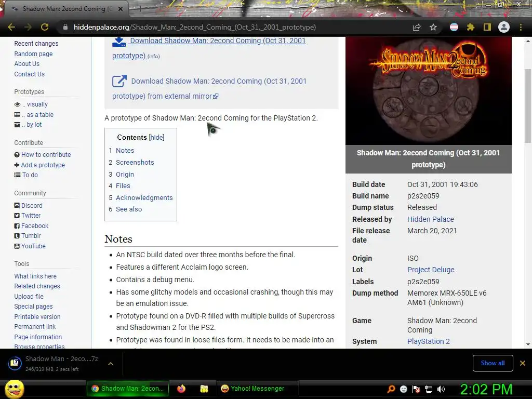Open Special pages link

click(x=33, y=307)
